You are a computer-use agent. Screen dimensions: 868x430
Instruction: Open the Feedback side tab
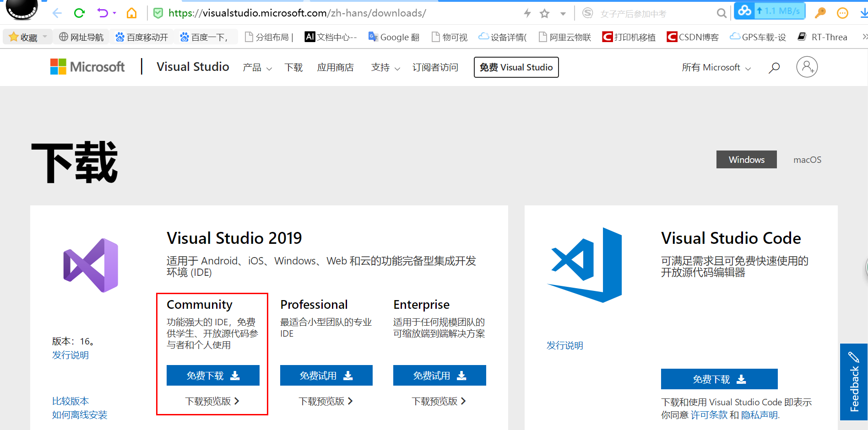point(854,382)
